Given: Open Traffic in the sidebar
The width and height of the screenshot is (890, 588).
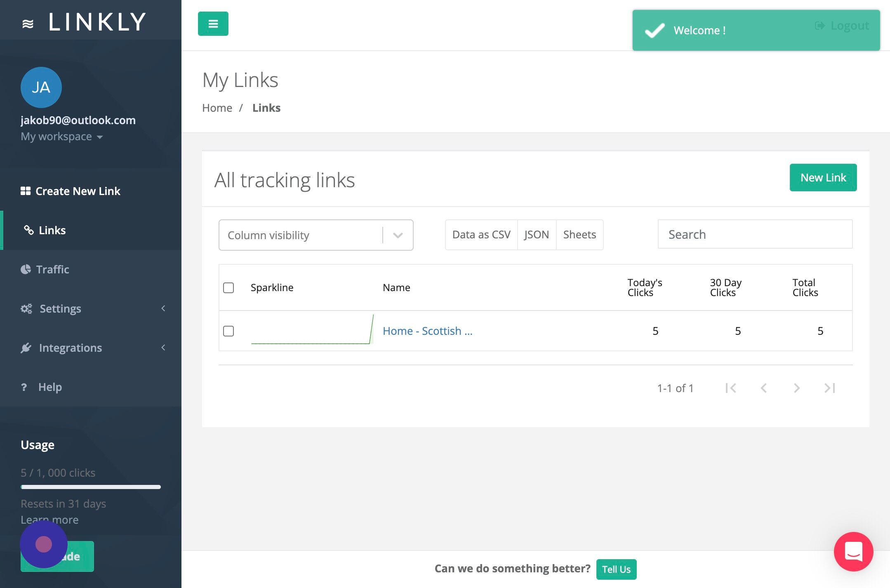Looking at the screenshot, I should 52,269.
